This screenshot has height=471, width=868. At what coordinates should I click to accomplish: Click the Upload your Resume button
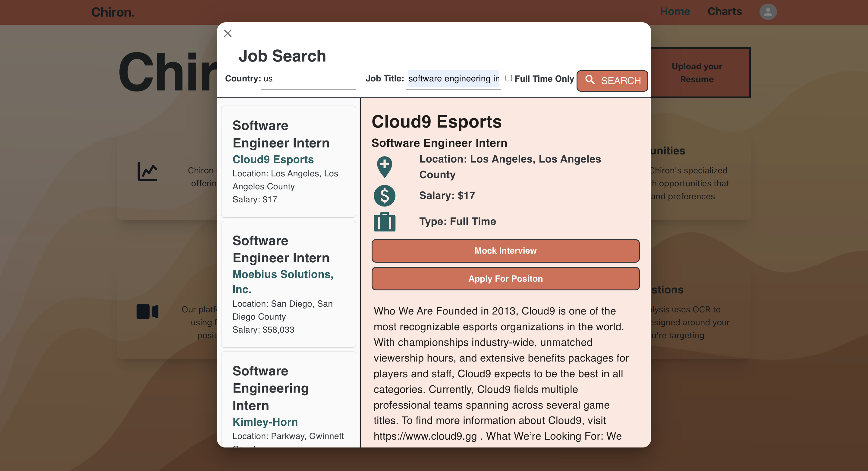(697, 73)
